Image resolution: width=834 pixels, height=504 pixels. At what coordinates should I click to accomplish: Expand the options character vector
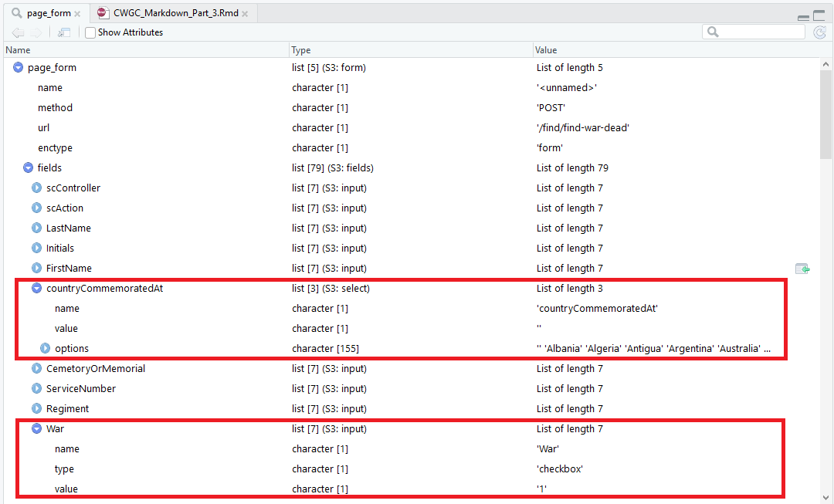tap(46, 348)
